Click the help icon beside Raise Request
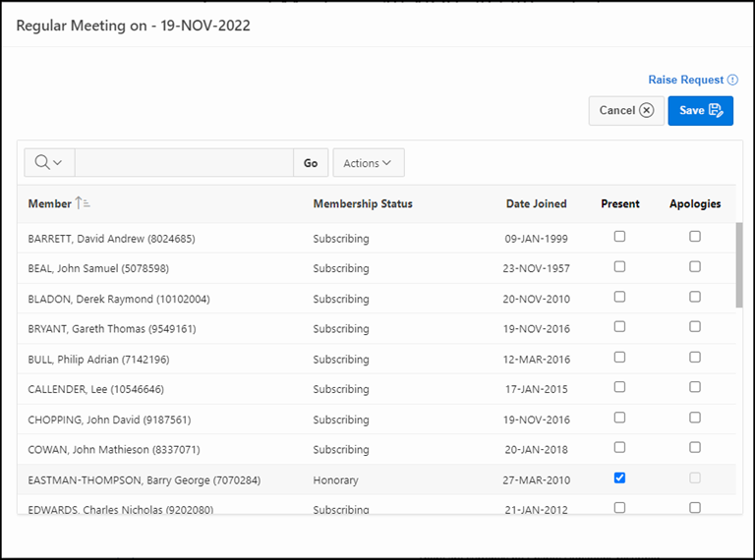 tap(732, 80)
